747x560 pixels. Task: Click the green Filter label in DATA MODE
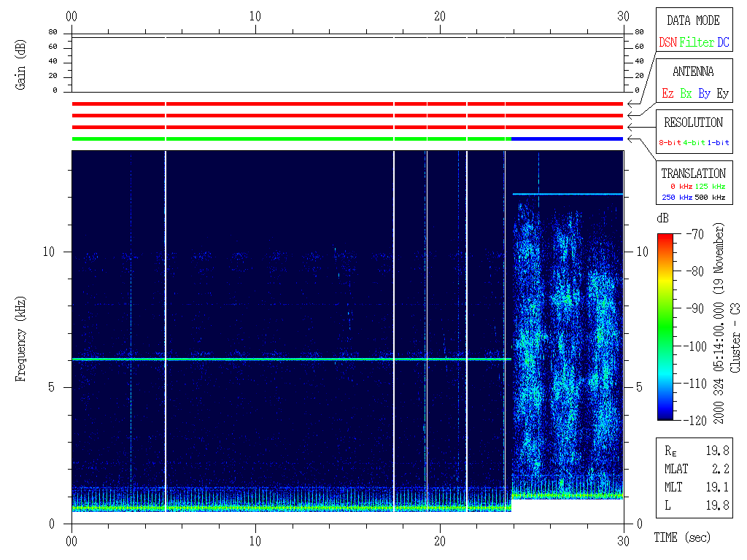pos(697,43)
